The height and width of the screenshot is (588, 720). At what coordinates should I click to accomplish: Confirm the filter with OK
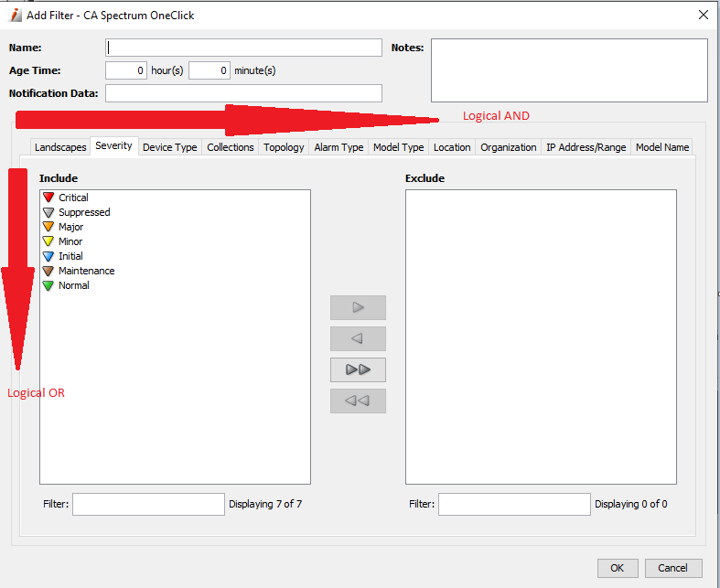(x=618, y=568)
